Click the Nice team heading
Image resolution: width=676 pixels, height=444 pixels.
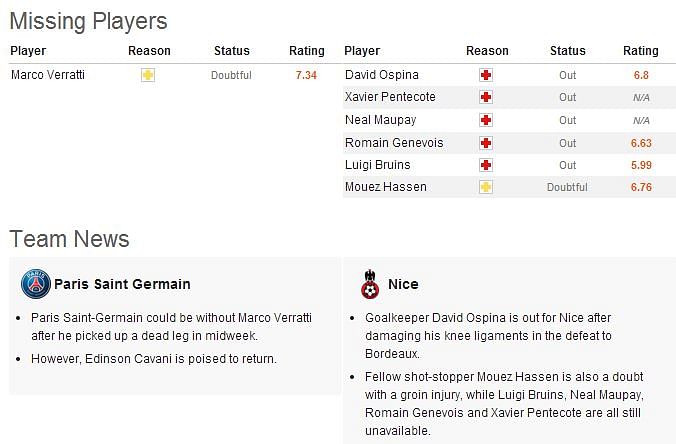(x=403, y=284)
